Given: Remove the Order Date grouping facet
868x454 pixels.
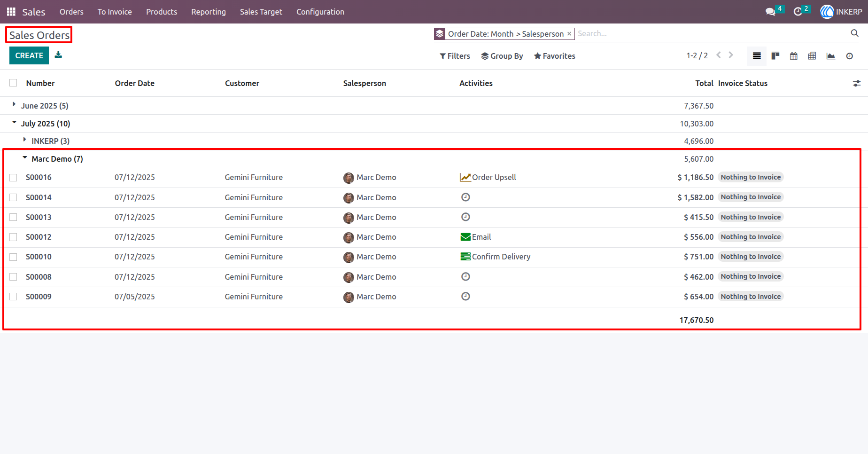Looking at the screenshot, I should [x=569, y=34].
